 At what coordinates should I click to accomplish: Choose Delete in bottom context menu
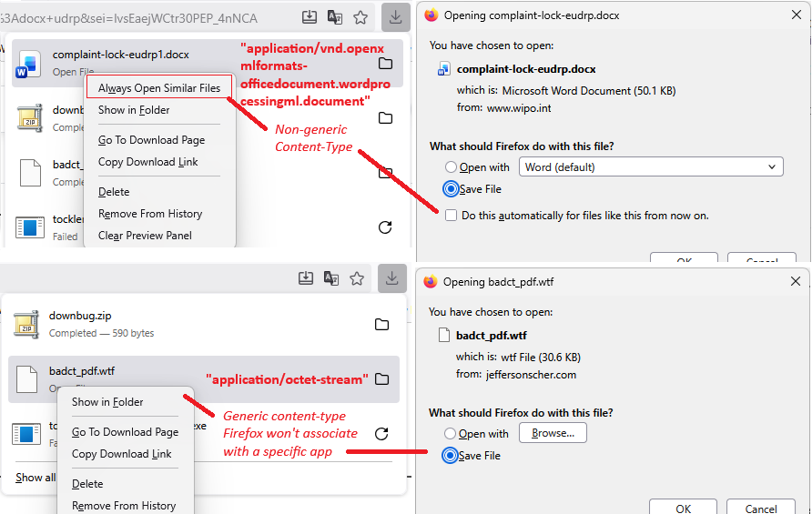(x=87, y=483)
